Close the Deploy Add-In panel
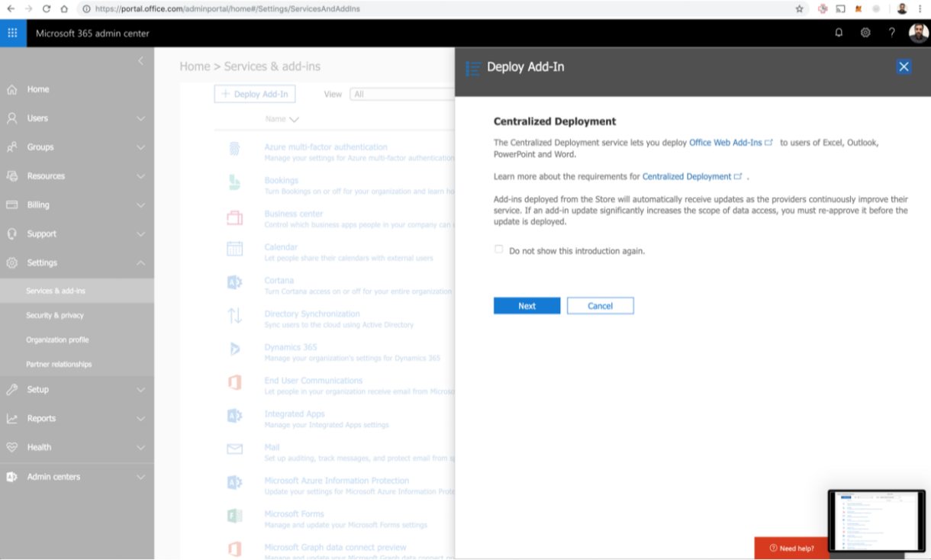This screenshot has width=931, height=560. tap(904, 66)
